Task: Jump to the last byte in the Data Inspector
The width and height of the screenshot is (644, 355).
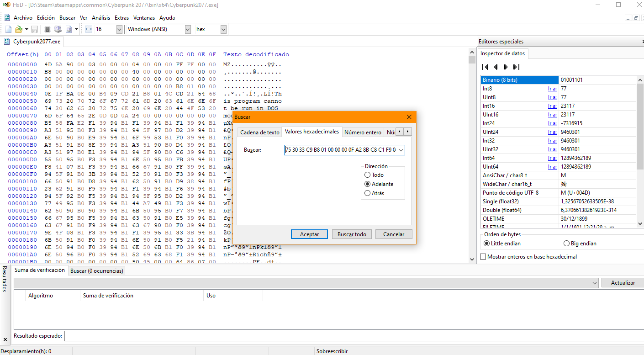Action: (516, 67)
